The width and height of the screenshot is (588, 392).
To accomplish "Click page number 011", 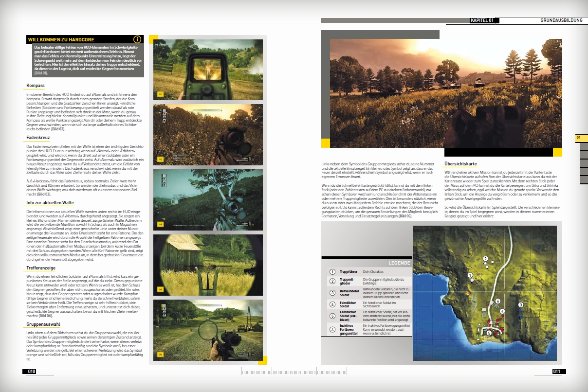I will [x=557, y=372].
